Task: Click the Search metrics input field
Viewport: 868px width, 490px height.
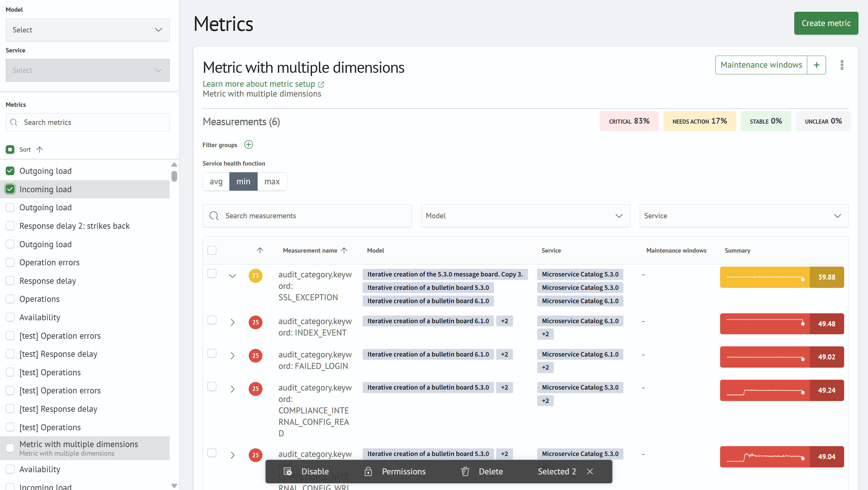Action: pyautogui.click(x=87, y=122)
